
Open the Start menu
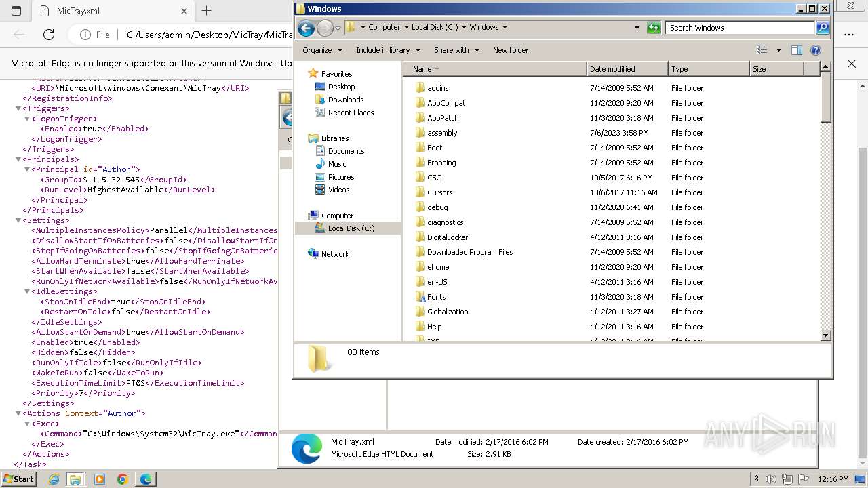tap(18, 479)
